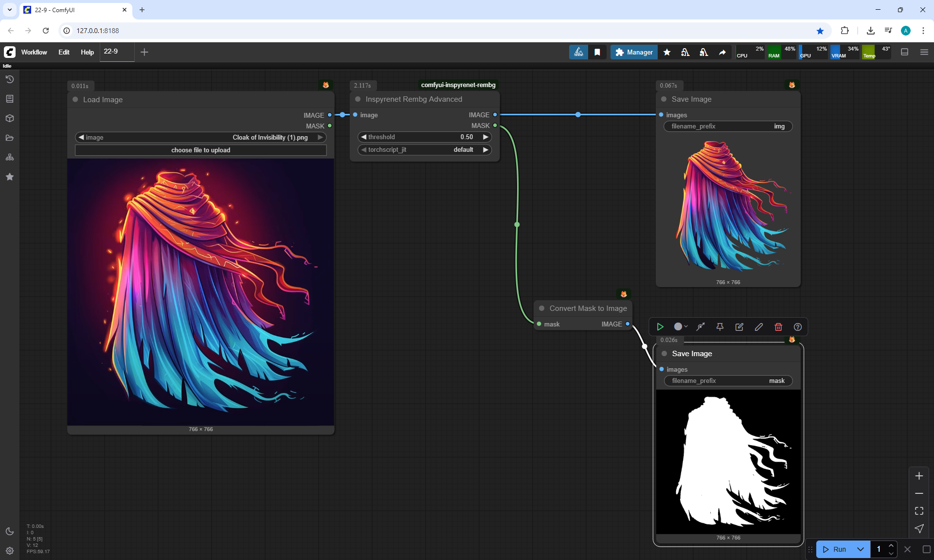
Task: Click the trash icon to delete node
Action: pyautogui.click(x=778, y=327)
